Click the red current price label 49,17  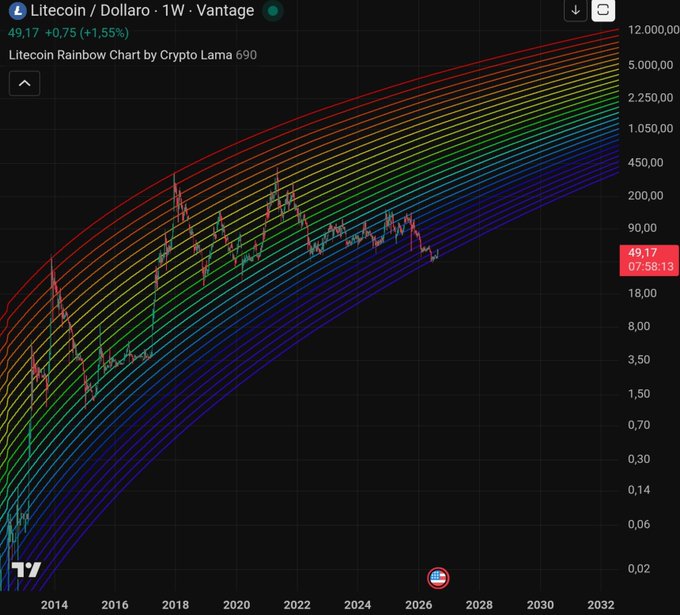[x=642, y=252]
